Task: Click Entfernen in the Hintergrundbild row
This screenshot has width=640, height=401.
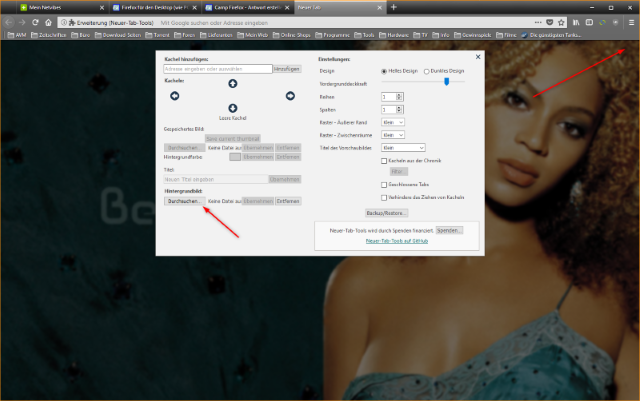Action: [x=288, y=201]
